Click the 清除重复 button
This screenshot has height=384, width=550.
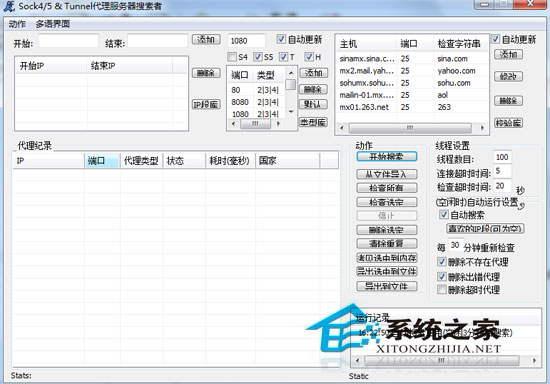click(x=387, y=243)
